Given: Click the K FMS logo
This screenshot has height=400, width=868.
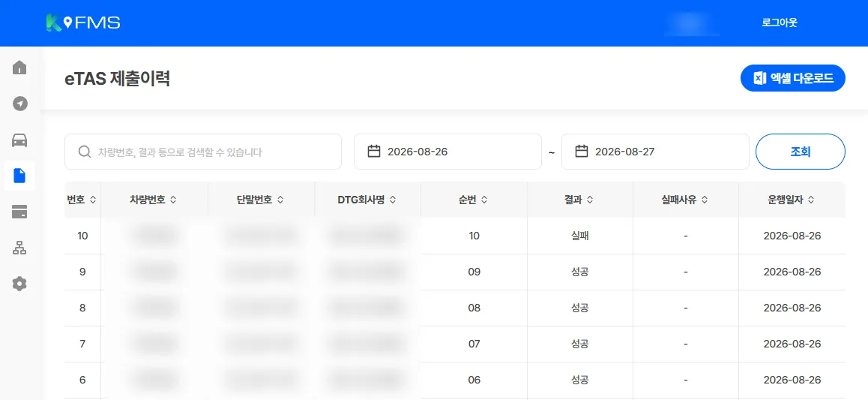Looking at the screenshot, I should [x=83, y=23].
